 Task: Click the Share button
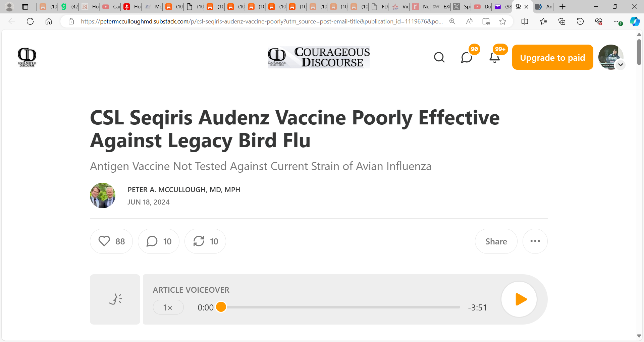pos(496,241)
